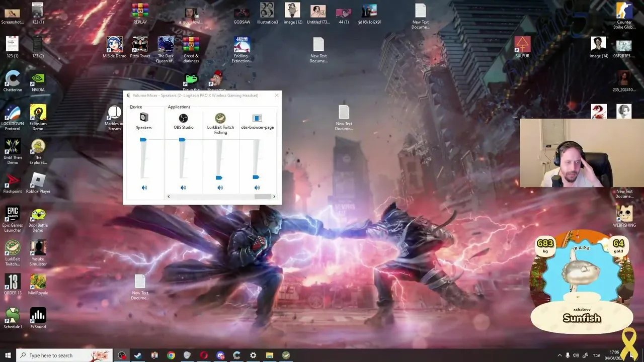644x362 pixels.
Task: Open the Pizza Tower desktop shortcut
Action: (140, 47)
